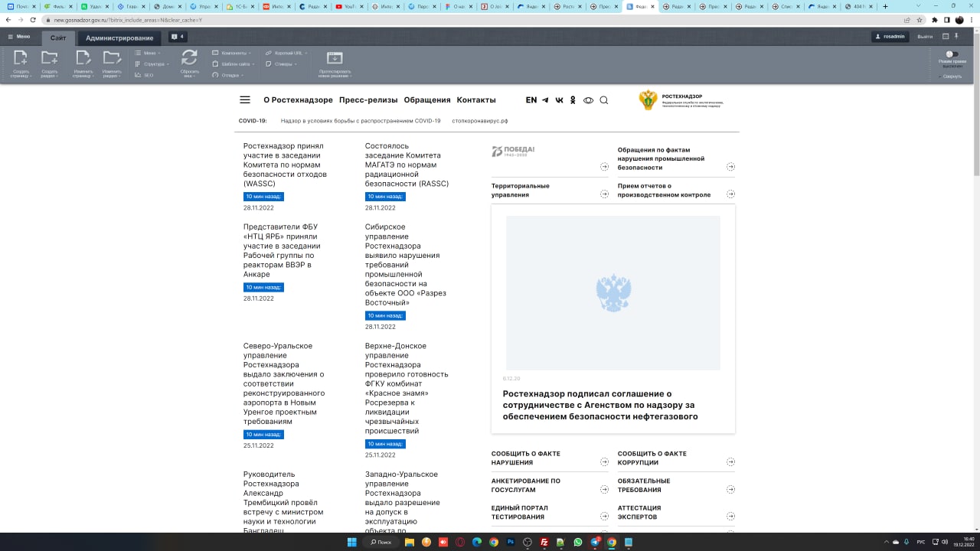980x551 pixels.
Task: Toggle the edit mode switch
Action: point(952,54)
